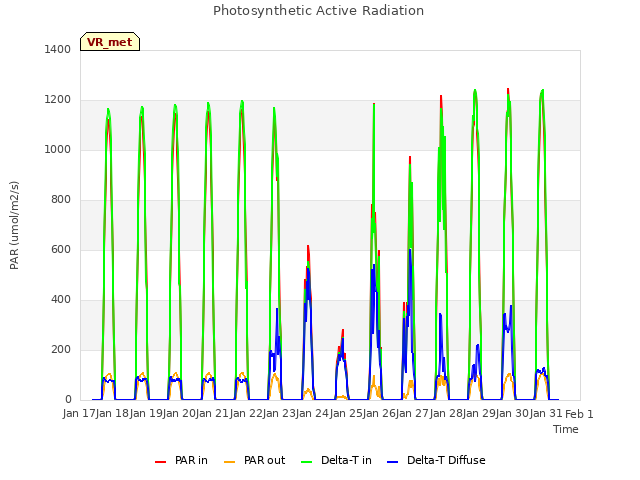Click the Jan 17 x-axis tick label

[x=79, y=414]
